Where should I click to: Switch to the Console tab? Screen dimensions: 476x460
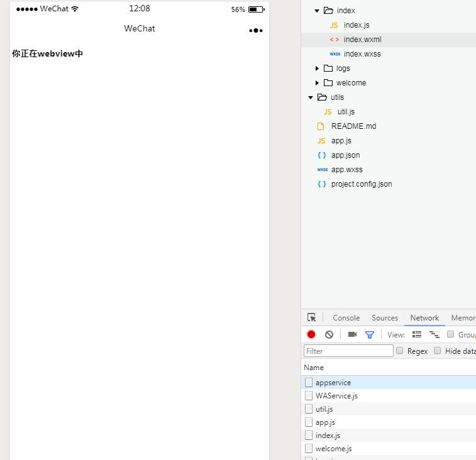click(346, 318)
